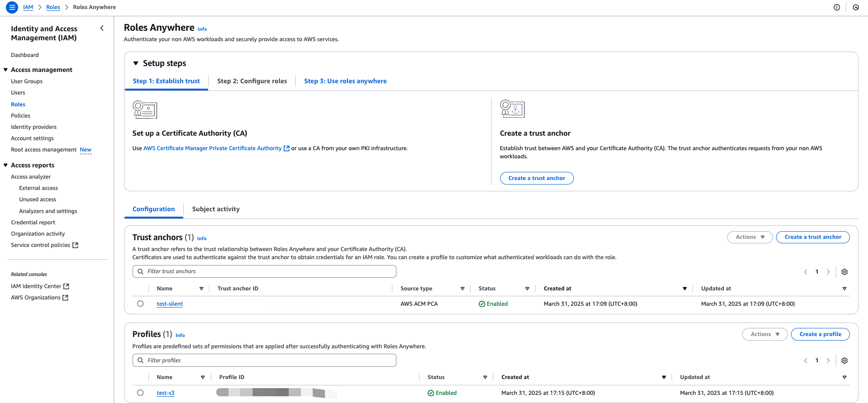Select the test-s3 profile radio button

(140, 393)
